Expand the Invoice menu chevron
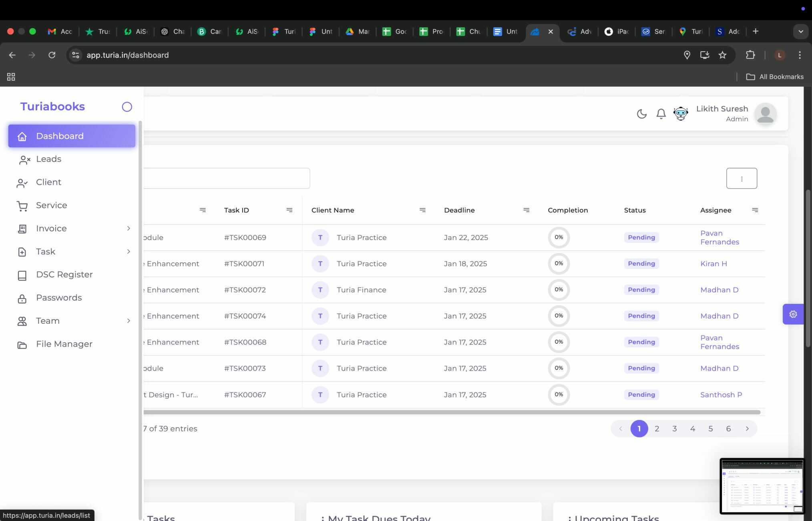The image size is (812, 521). pos(129,228)
